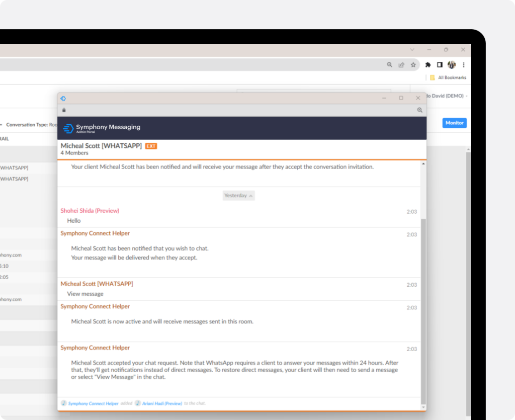Screen dimensions: 515x420
Task: Open Chrome's three-dot menu
Action: click(463, 64)
